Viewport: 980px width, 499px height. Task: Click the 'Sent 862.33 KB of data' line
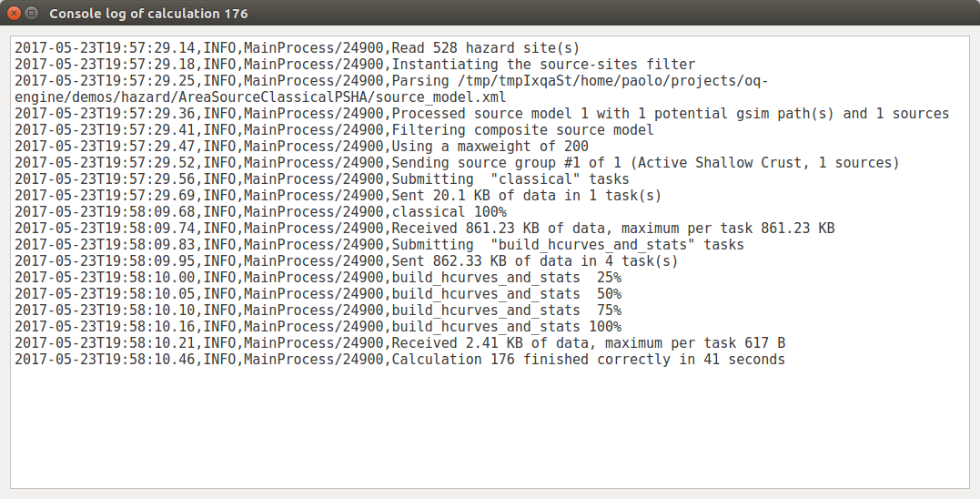(x=534, y=261)
